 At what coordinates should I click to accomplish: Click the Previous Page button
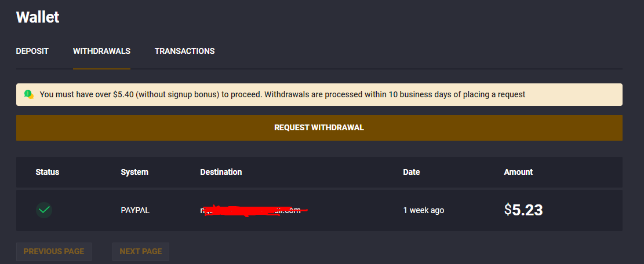[54, 251]
